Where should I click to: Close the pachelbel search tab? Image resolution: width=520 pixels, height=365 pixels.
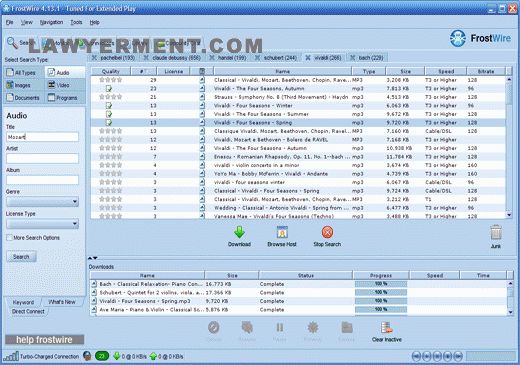(94, 58)
